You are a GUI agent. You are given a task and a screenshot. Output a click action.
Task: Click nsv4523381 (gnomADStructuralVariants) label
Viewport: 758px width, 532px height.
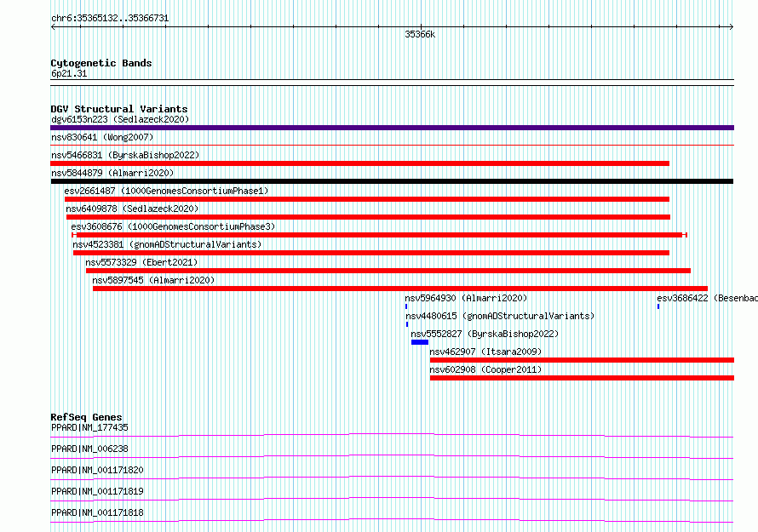click(x=167, y=244)
